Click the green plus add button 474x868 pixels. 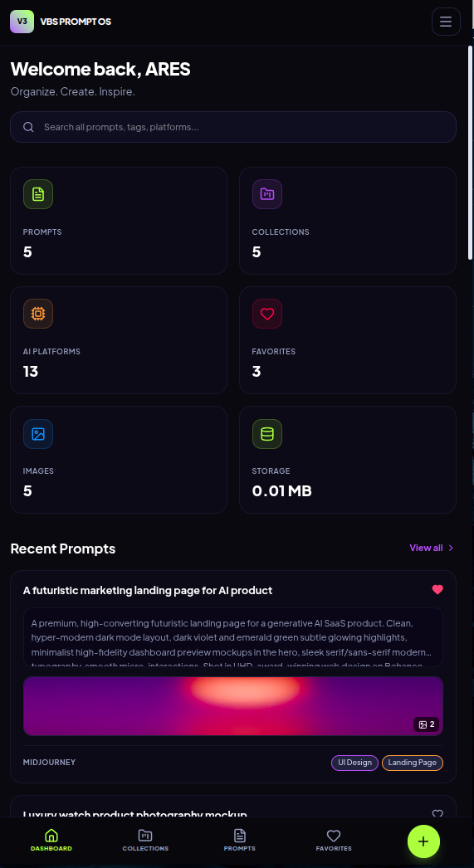423,841
